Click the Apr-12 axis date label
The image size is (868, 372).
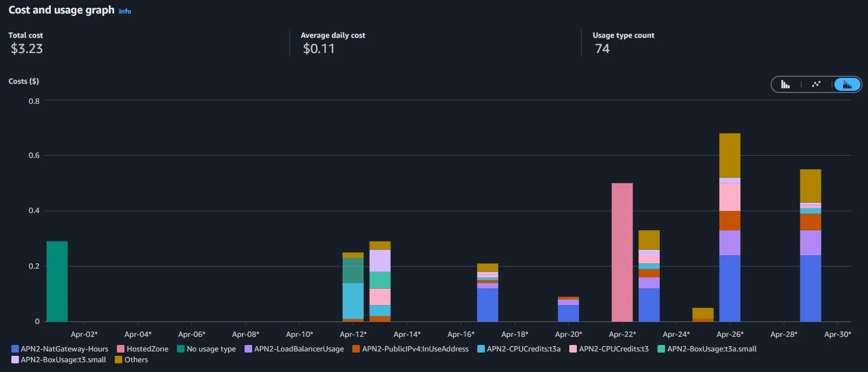click(x=353, y=334)
